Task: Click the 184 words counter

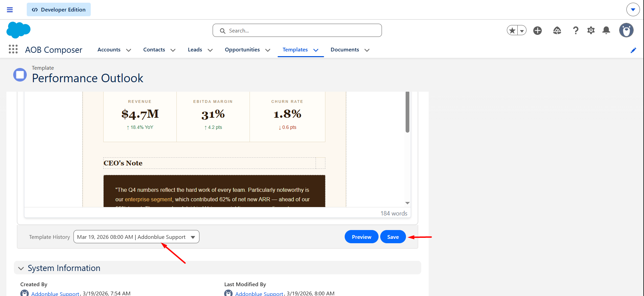Action: tap(394, 213)
